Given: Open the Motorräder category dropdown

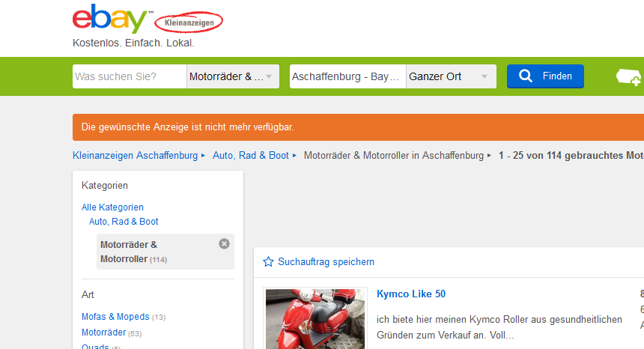Looking at the screenshot, I should [232, 76].
